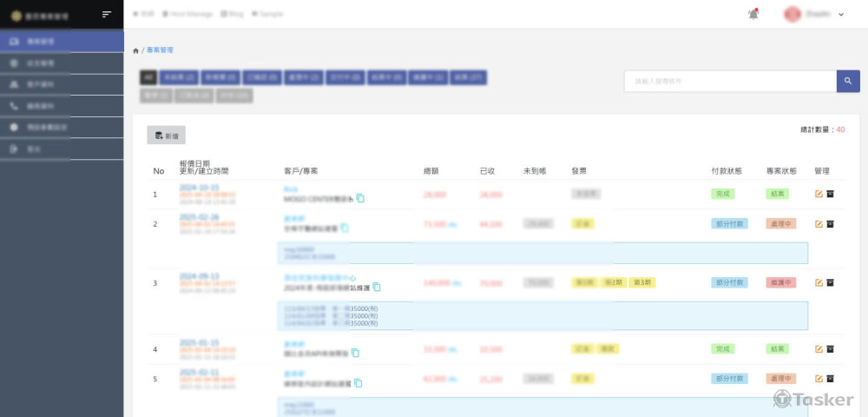Archive row 1 using box icon

[830, 194]
